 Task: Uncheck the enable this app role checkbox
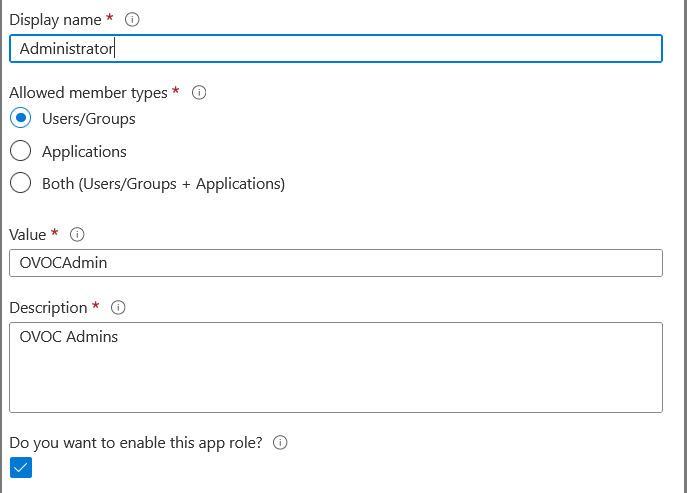pyautogui.click(x=21, y=467)
